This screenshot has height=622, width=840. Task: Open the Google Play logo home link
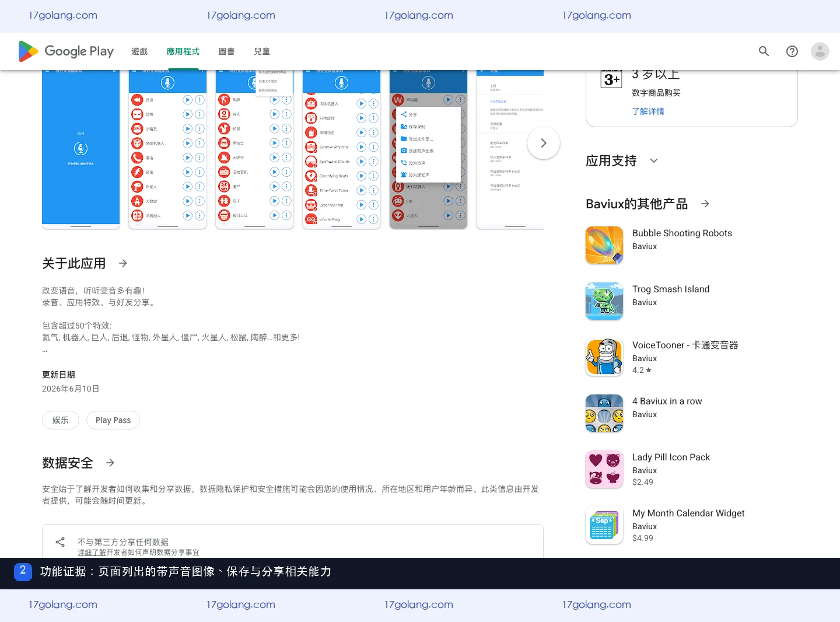point(66,51)
